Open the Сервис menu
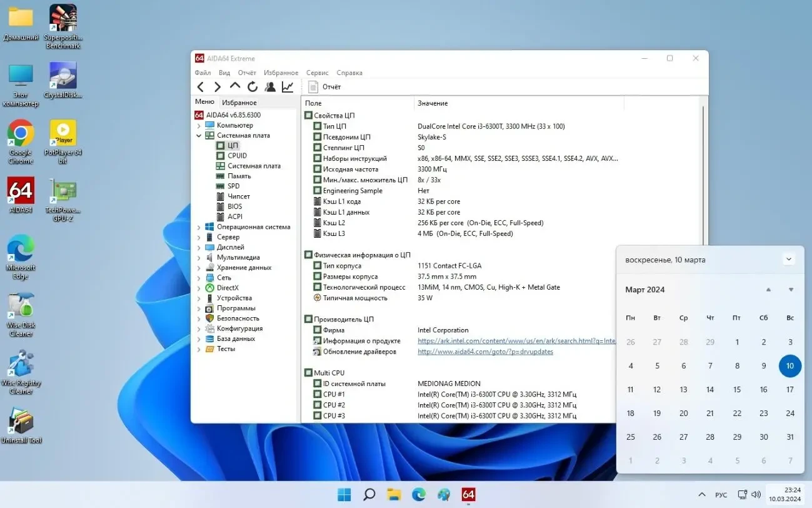The width and height of the screenshot is (812, 508). point(317,73)
